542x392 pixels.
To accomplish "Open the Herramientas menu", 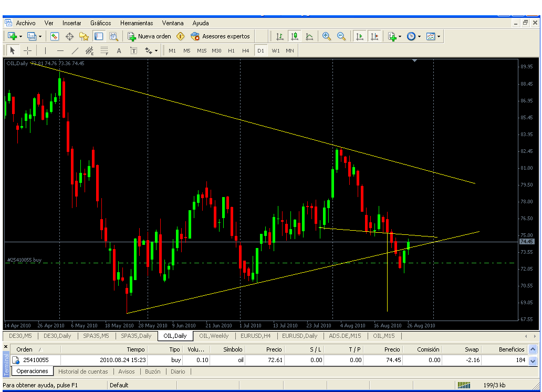I will [x=137, y=23].
